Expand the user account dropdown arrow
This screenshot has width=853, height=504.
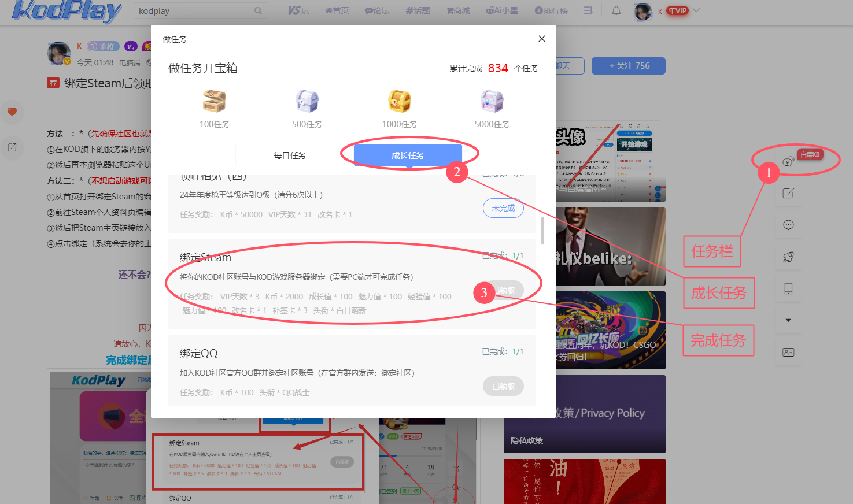pyautogui.click(x=696, y=10)
